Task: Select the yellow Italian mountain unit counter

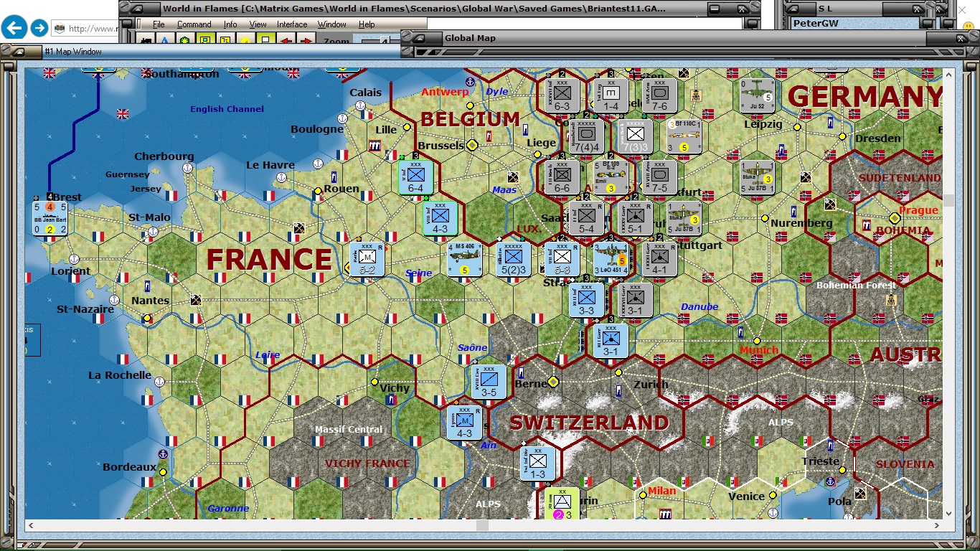Action: pyautogui.click(x=562, y=503)
